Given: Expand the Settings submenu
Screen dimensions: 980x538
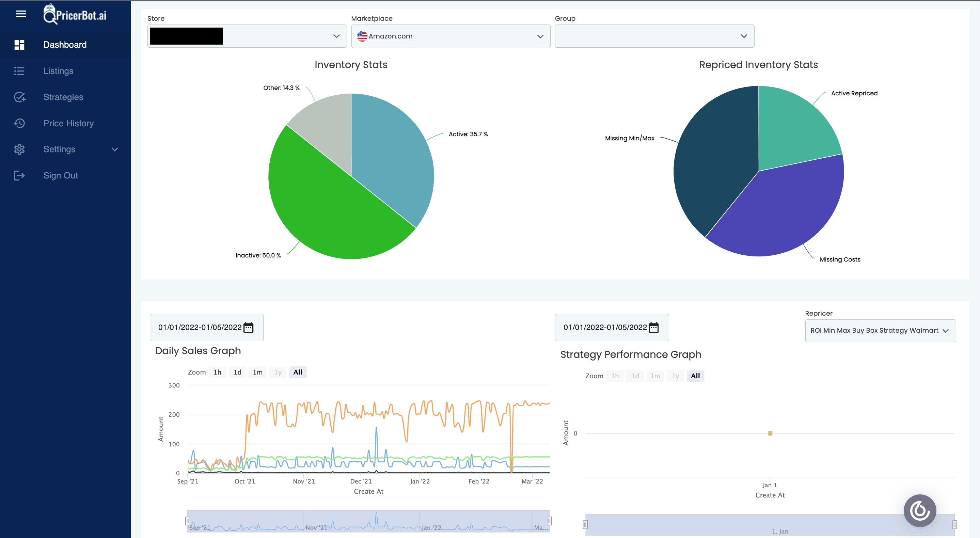Looking at the screenshot, I should click(114, 149).
